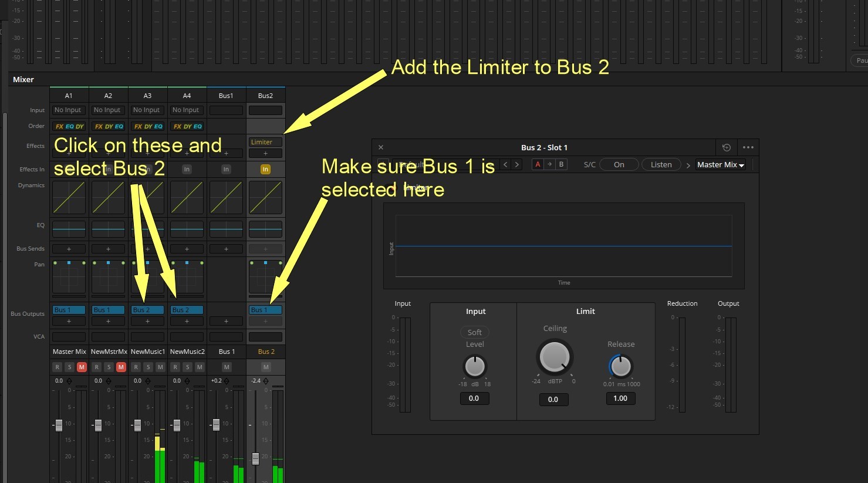Click the Release value field 1.00

pos(620,398)
